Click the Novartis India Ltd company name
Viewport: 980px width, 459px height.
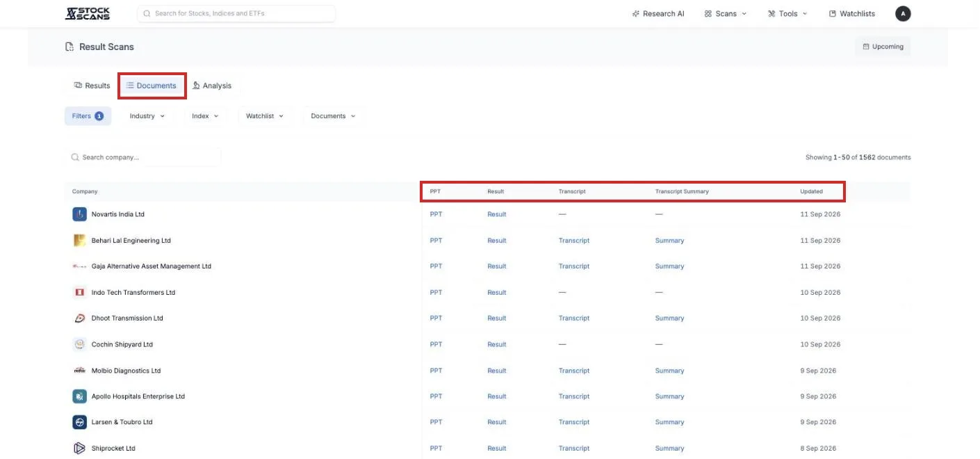coord(118,214)
